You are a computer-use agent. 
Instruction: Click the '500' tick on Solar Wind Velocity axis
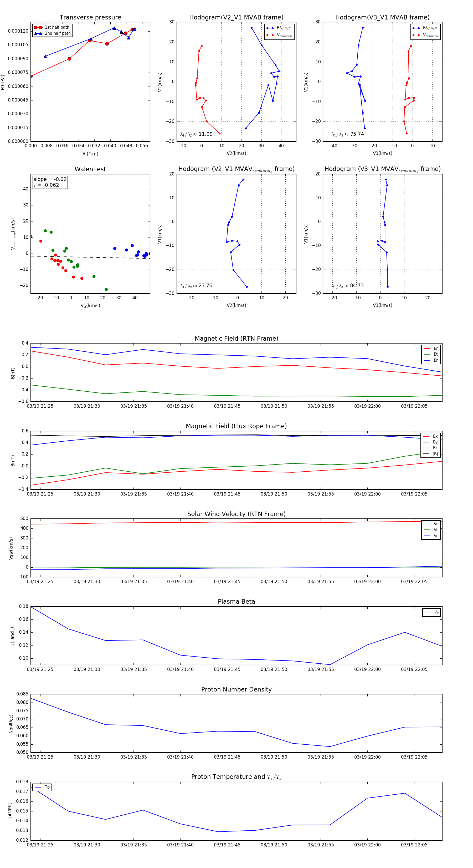coord(24,519)
